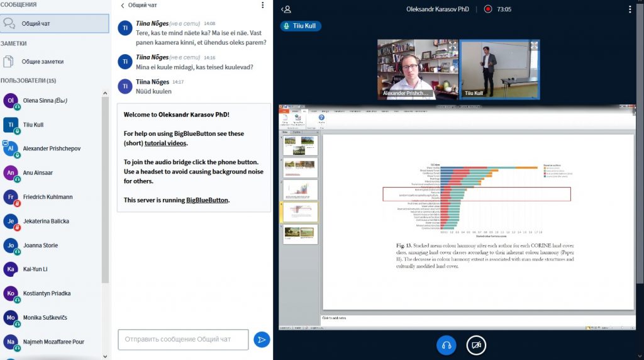644x360 pixels.
Task: Collapse chat using back arrow header
Action: 123,5
